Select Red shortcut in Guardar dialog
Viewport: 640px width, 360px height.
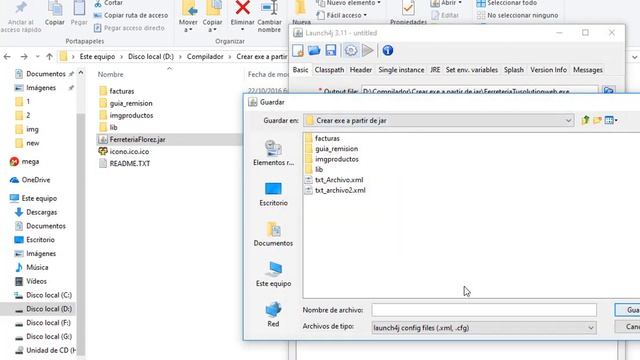pyautogui.click(x=273, y=315)
